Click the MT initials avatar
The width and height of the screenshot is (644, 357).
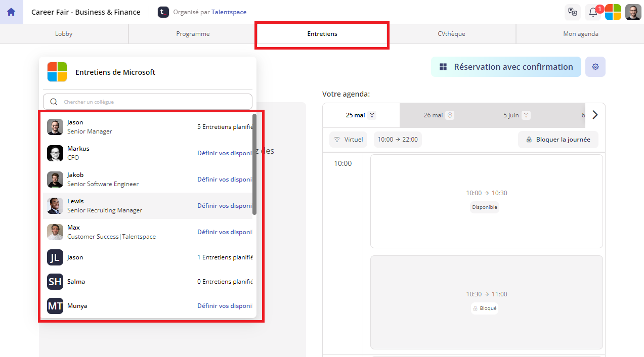[x=55, y=306]
